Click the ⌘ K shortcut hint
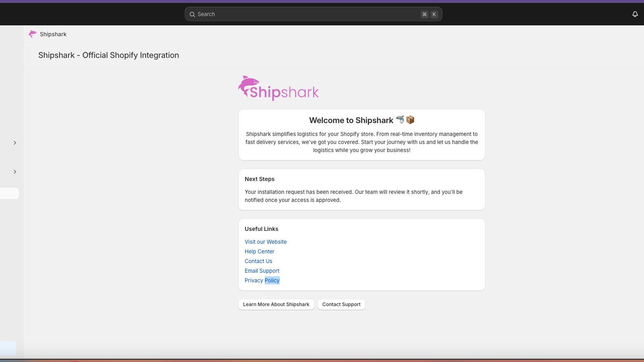Viewport: 644px width, 362px height. [x=429, y=14]
